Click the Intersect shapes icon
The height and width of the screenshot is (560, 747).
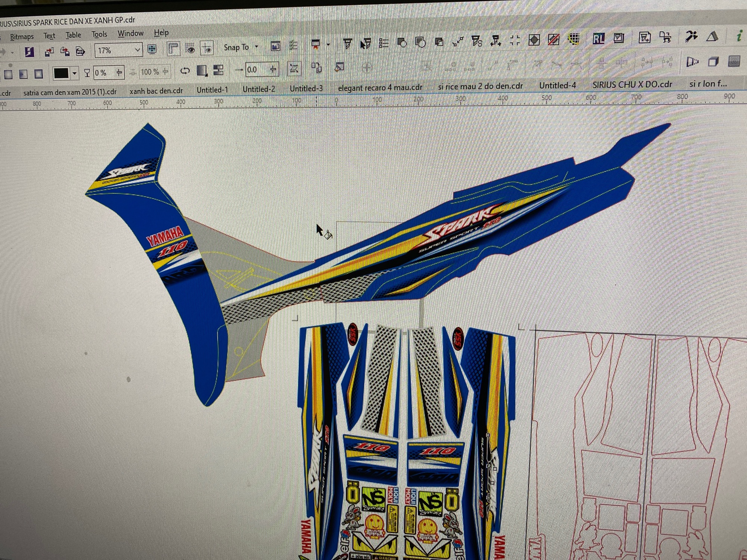click(439, 42)
